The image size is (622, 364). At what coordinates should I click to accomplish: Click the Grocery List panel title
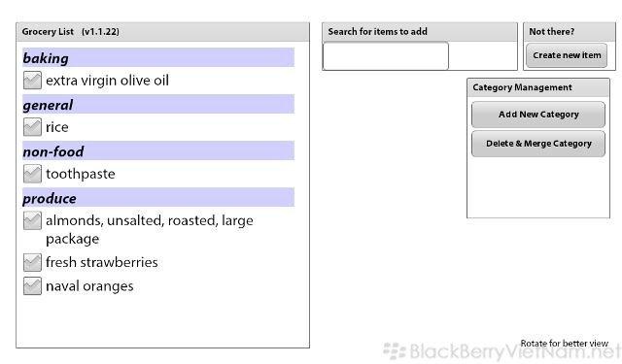tap(71, 32)
